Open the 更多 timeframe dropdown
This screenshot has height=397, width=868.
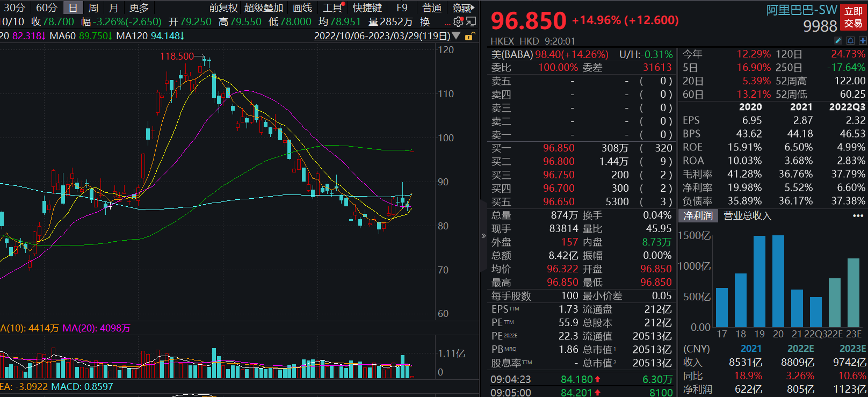click(139, 8)
